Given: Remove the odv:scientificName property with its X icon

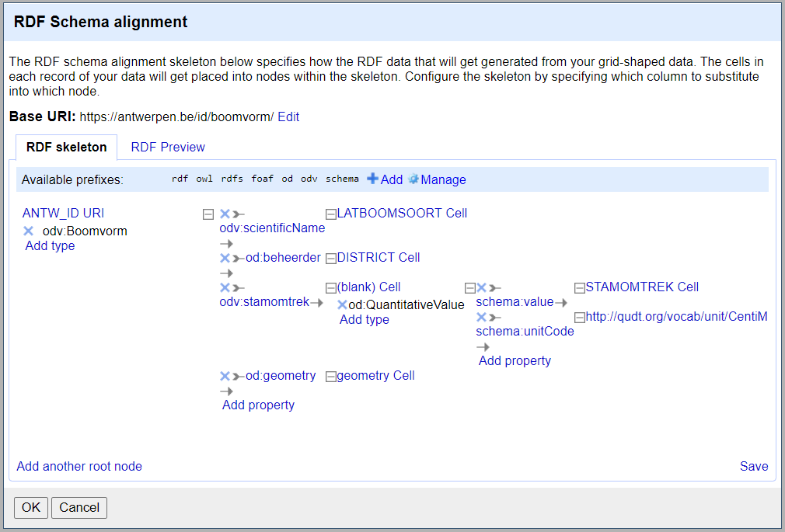Looking at the screenshot, I should 225,214.
